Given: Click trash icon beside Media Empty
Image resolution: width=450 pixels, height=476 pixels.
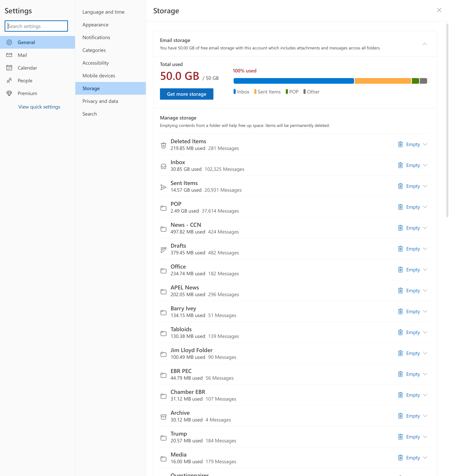Looking at the screenshot, I should [400, 457].
